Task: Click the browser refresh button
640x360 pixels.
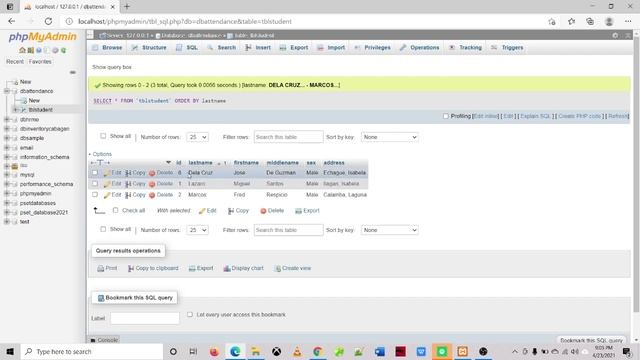Action: 48,21
